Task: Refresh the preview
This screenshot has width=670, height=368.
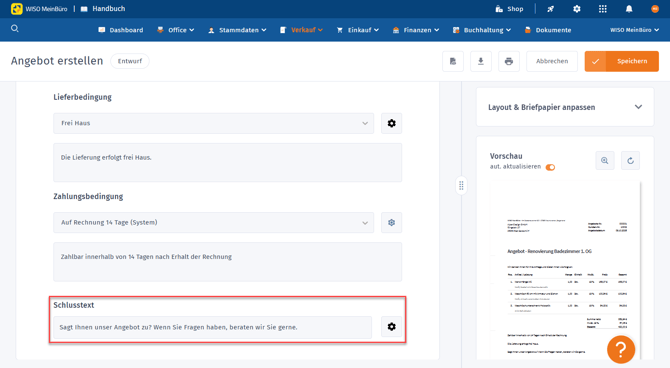Action: (x=630, y=161)
